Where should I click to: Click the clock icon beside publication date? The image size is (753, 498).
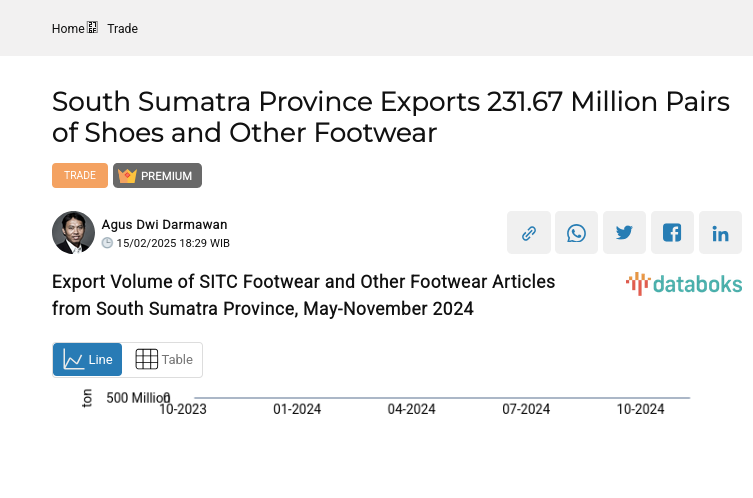click(107, 243)
